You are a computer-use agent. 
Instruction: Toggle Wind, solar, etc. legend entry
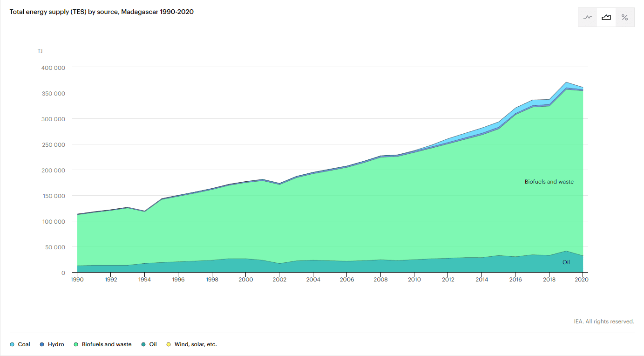192,344
